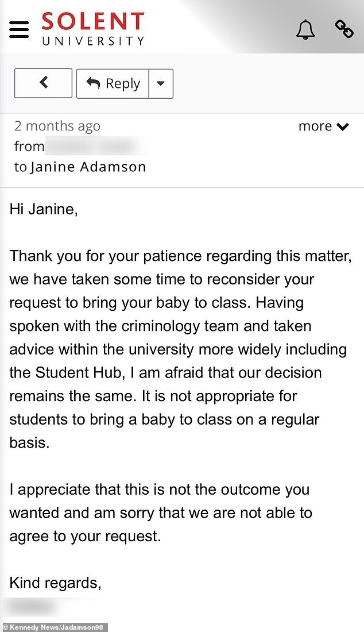Click the "Hi Janine," greeting line

click(x=43, y=210)
